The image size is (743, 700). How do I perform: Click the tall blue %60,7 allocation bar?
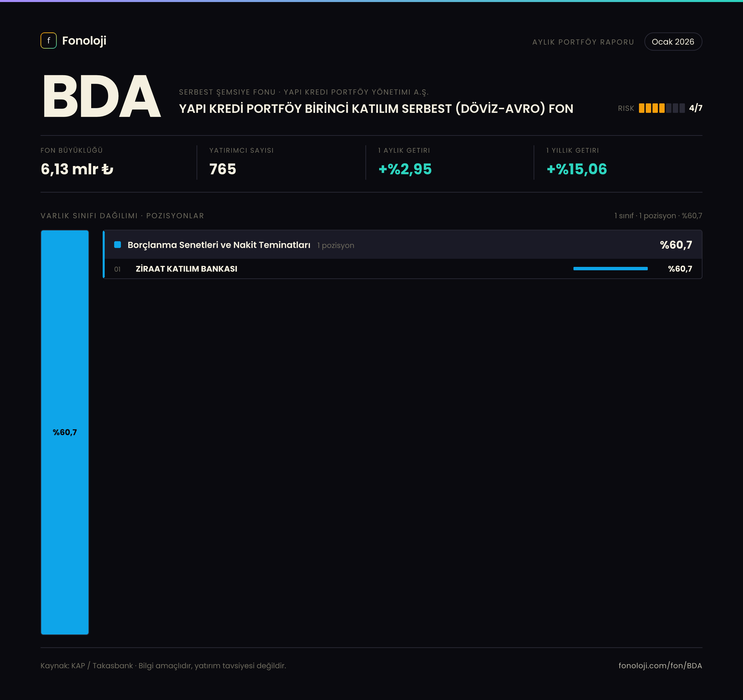pyautogui.click(x=65, y=432)
